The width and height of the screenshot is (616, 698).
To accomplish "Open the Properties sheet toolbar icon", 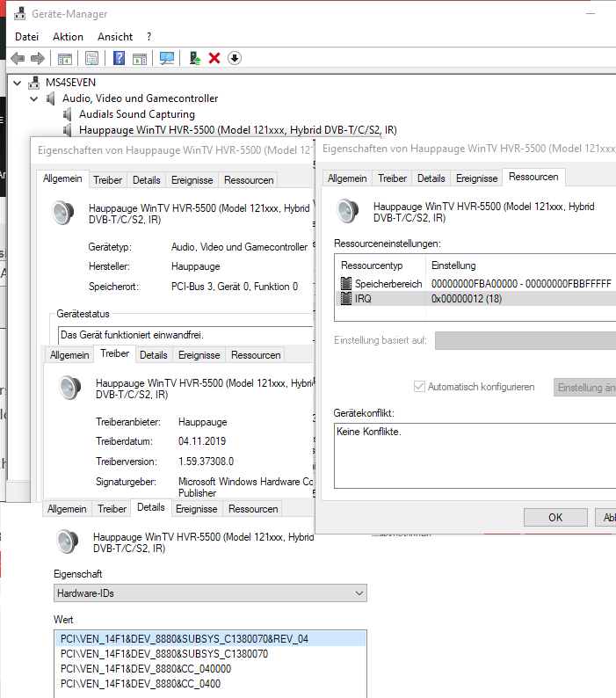I will pyautogui.click(x=91, y=58).
